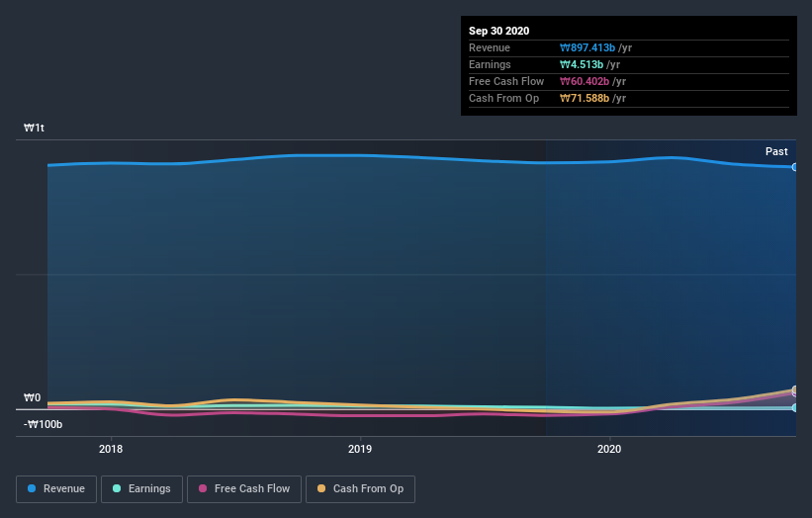
Task: Click the 2018 x-axis label
Action: coord(111,449)
